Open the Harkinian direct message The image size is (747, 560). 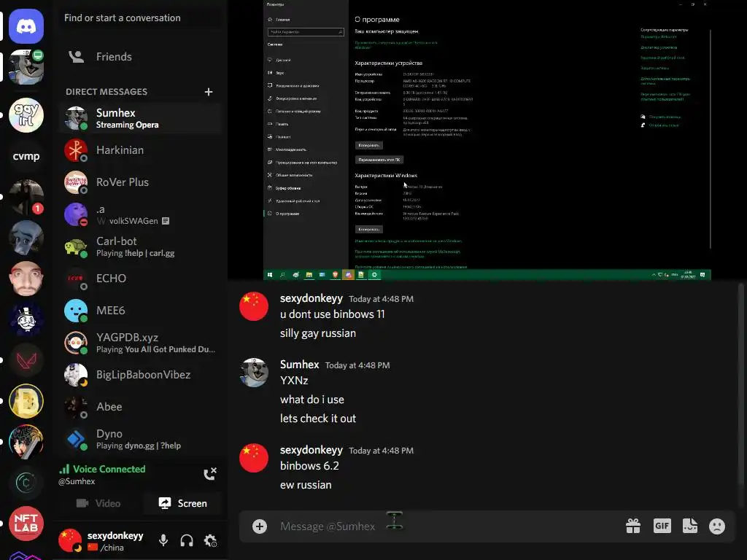point(140,150)
